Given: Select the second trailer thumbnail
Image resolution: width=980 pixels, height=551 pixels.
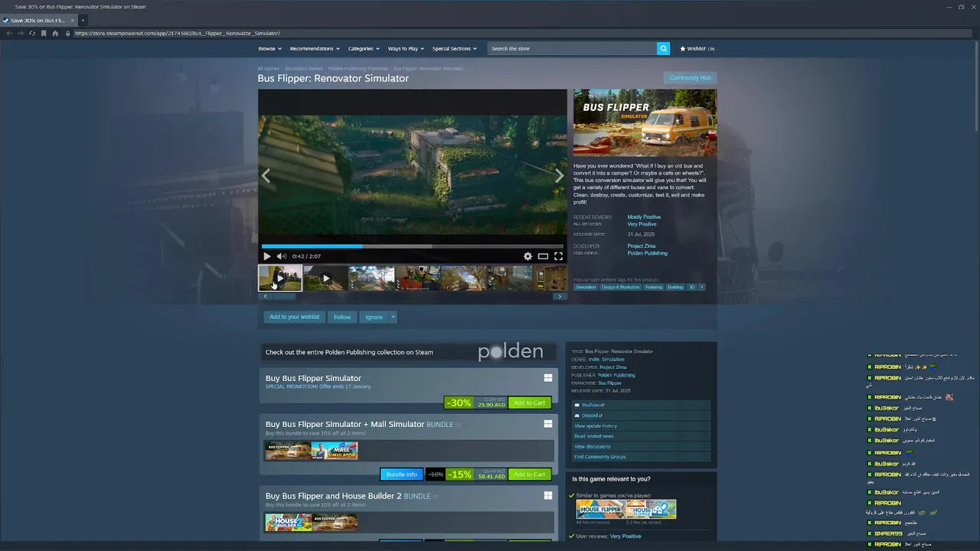Looking at the screenshot, I should [326, 278].
